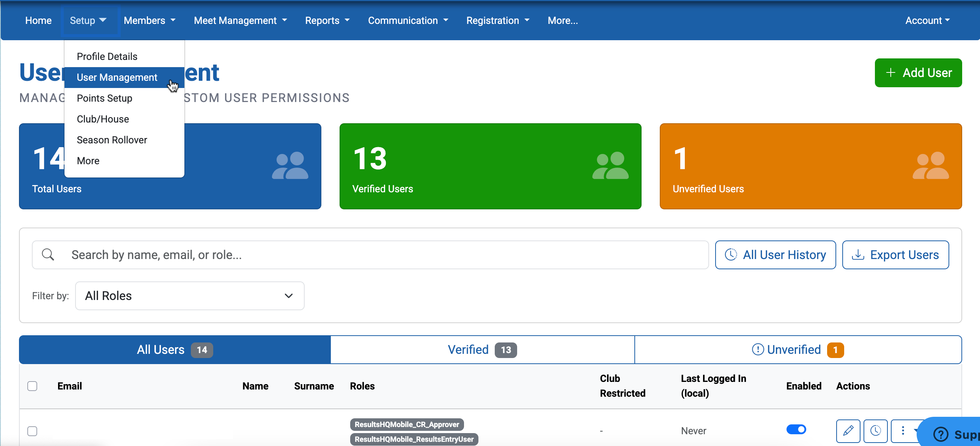Screen dimensions: 980x446
Task: Click the people icon on Verified Users card
Action: pos(610,166)
